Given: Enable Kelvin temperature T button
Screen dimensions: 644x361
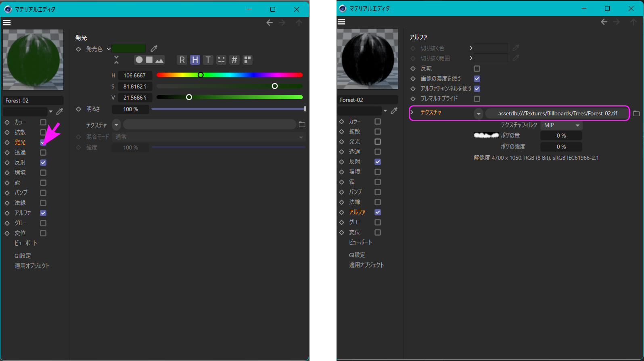Looking at the screenshot, I should point(208,60).
